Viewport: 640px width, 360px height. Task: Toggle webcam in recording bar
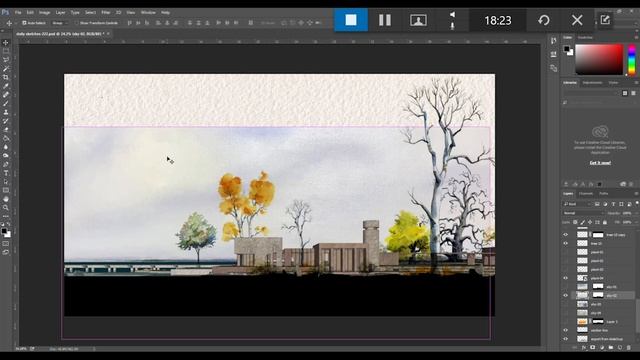418,20
